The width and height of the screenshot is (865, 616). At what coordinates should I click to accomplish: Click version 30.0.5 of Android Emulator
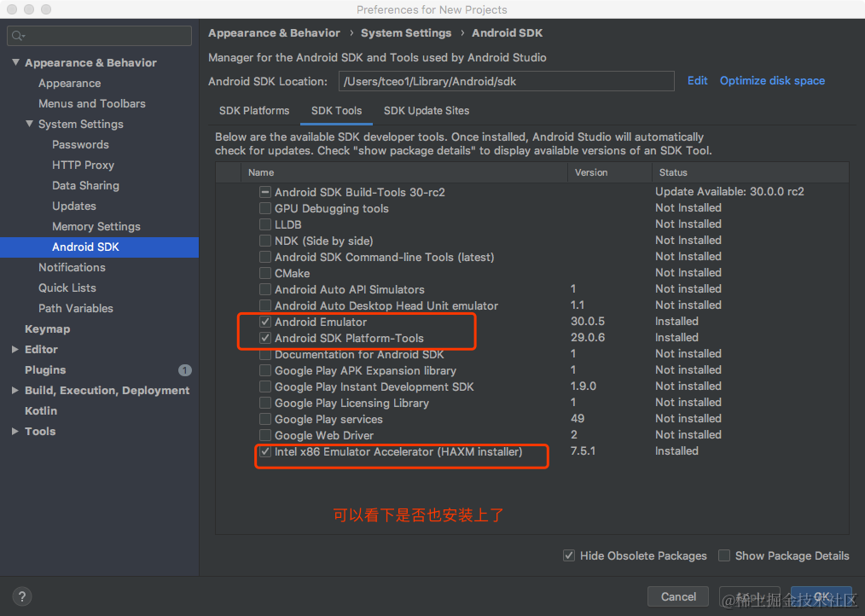pos(588,322)
